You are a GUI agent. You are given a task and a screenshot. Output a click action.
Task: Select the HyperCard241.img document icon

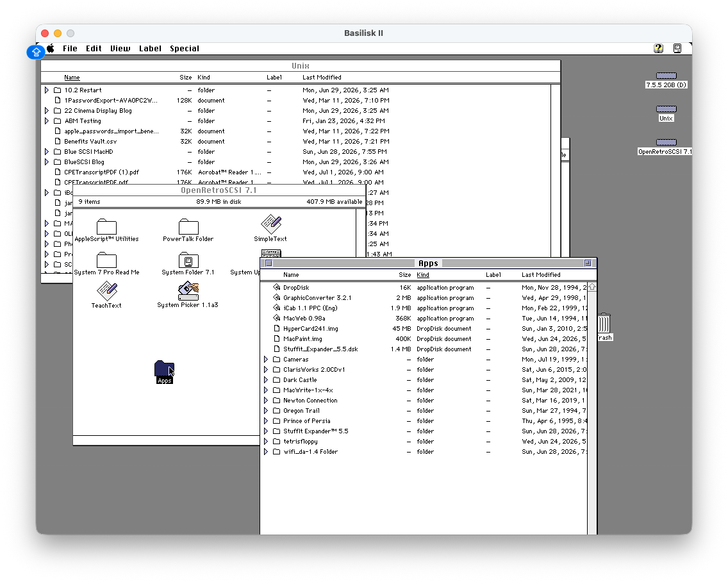point(277,328)
